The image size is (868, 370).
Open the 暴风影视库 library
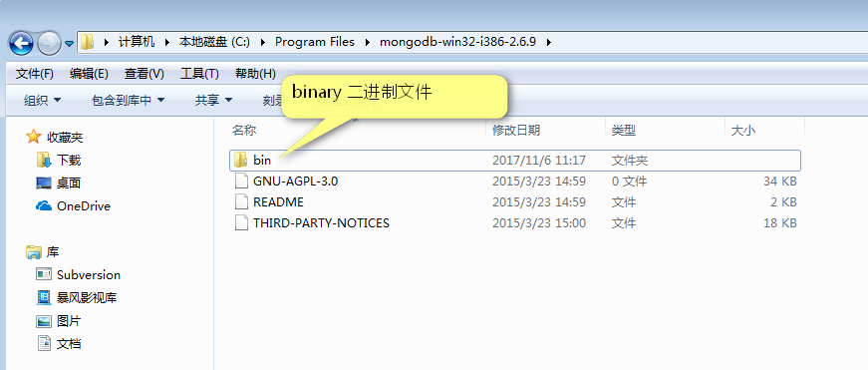[x=87, y=298]
